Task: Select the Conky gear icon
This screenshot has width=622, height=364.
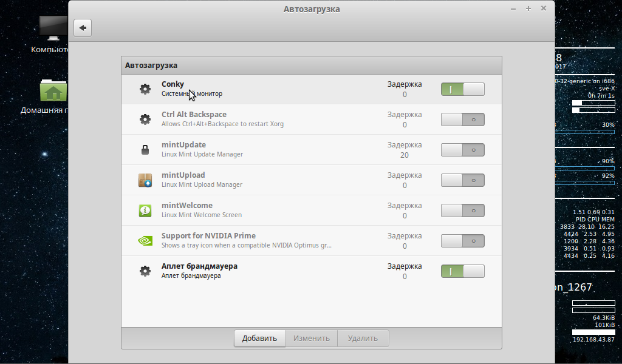Action: coord(145,89)
